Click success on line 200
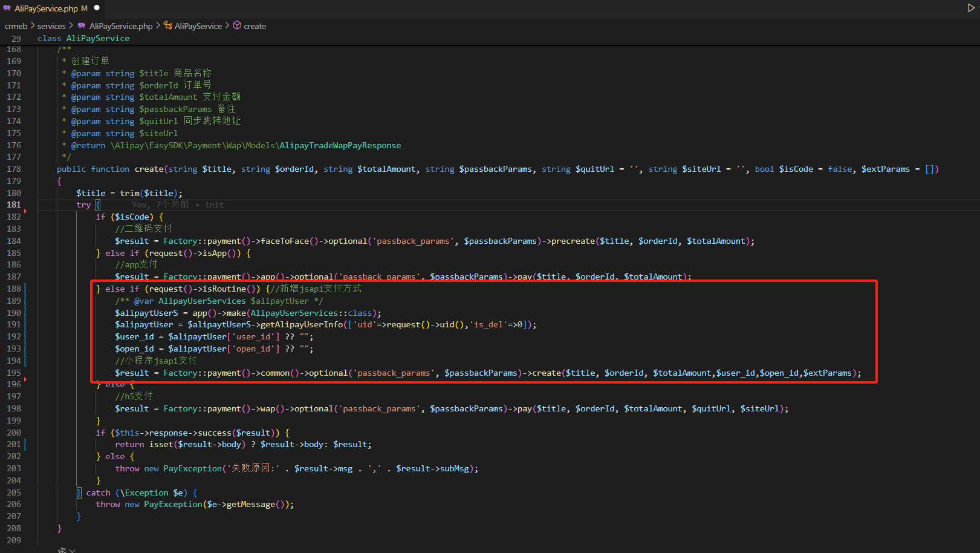Screen dimensions: 980x553 pyautogui.click(x=215, y=433)
